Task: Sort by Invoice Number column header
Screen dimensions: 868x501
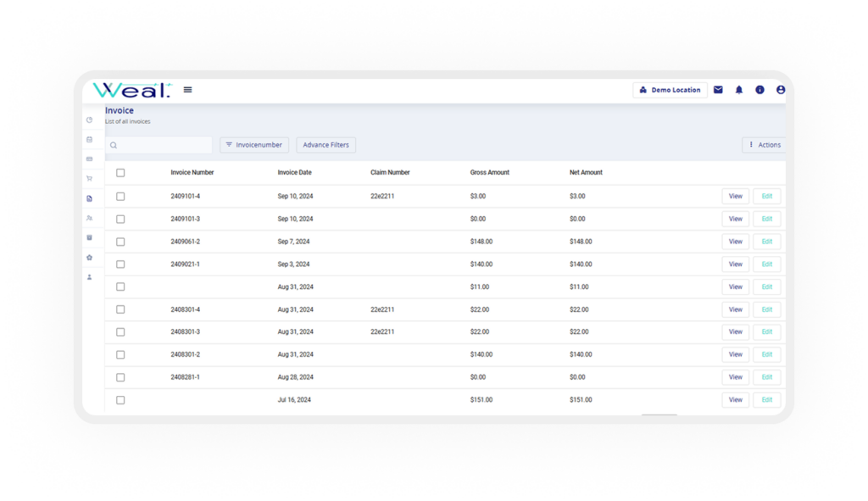Action: tap(192, 173)
